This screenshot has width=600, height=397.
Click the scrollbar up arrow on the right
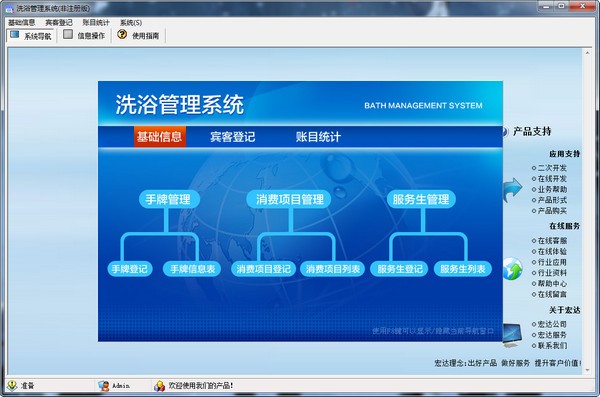[587, 53]
